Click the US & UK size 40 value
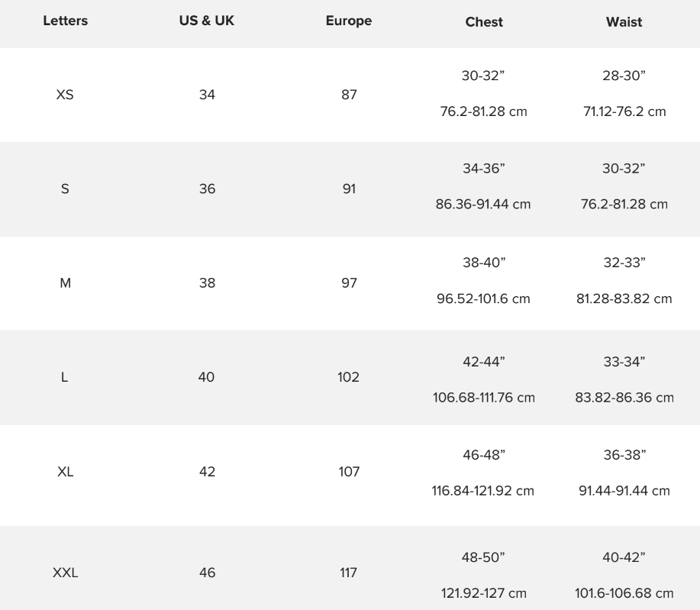This screenshot has width=700, height=610. [207, 377]
